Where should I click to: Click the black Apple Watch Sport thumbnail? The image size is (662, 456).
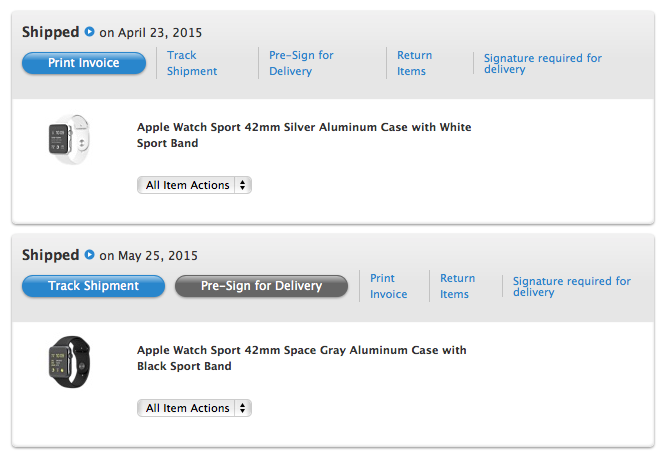coord(68,362)
